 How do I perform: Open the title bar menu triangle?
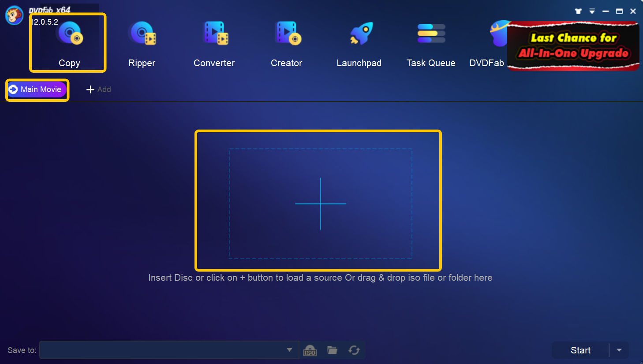pyautogui.click(x=592, y=11)
